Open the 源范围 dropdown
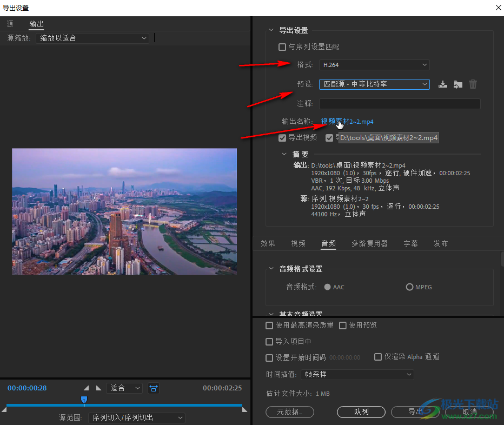 [x=137, y=417]
